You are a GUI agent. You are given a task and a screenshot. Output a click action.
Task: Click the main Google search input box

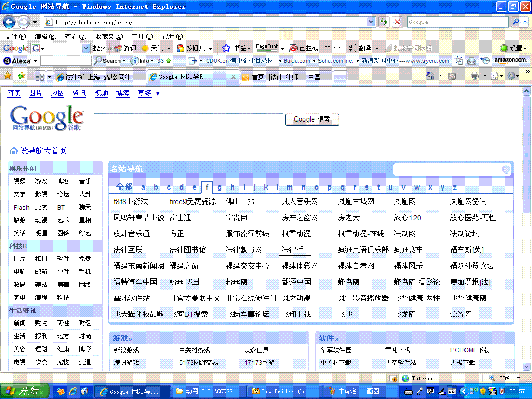pyautogui.click(x=188, y=119)
